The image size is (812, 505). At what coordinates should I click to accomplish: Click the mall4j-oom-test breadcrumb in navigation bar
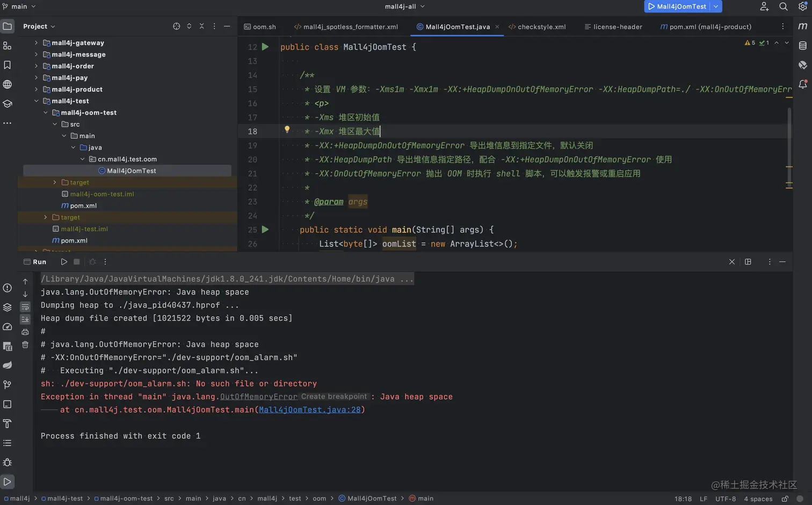click(x=124, y=499)
